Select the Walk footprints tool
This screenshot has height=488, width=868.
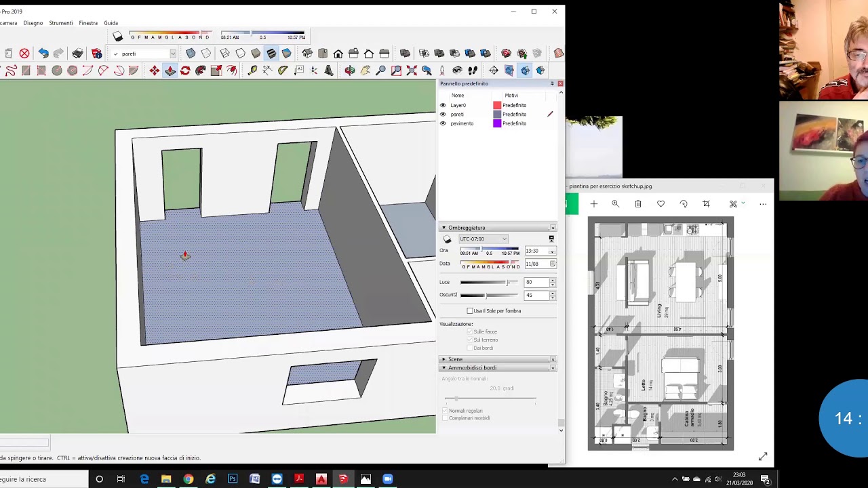click(473, 70)
